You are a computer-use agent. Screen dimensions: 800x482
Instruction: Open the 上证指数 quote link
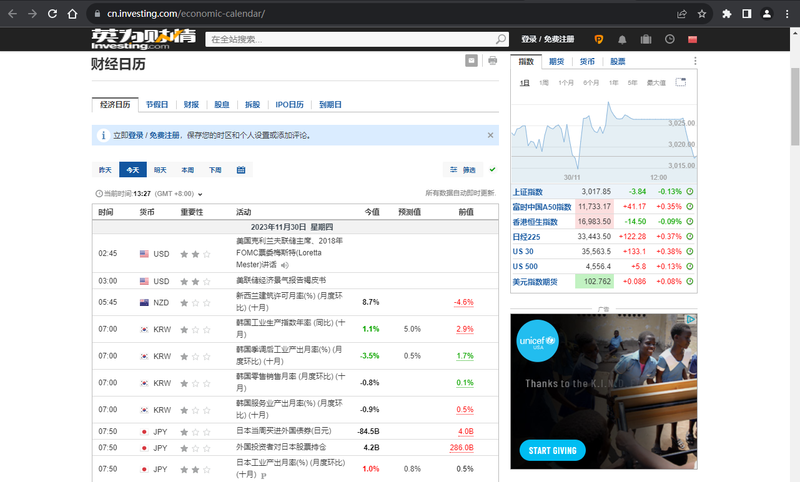tap(528, 192)
